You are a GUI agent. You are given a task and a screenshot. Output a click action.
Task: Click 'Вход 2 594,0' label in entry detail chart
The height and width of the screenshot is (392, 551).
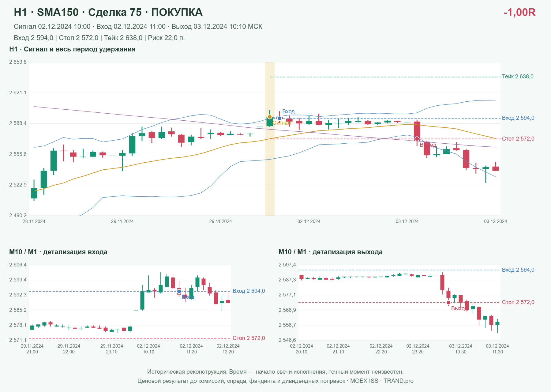249,291
